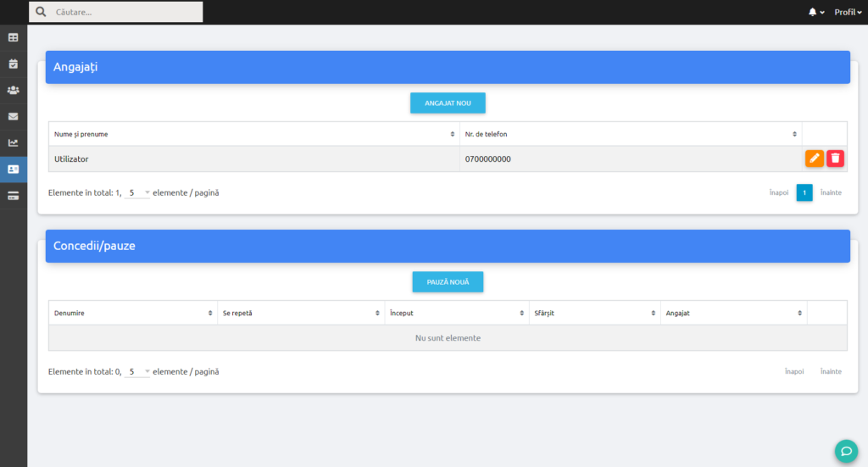Sort by Nume și prenume column
This screenshot has width=868, height=467.
coord(254,134)
